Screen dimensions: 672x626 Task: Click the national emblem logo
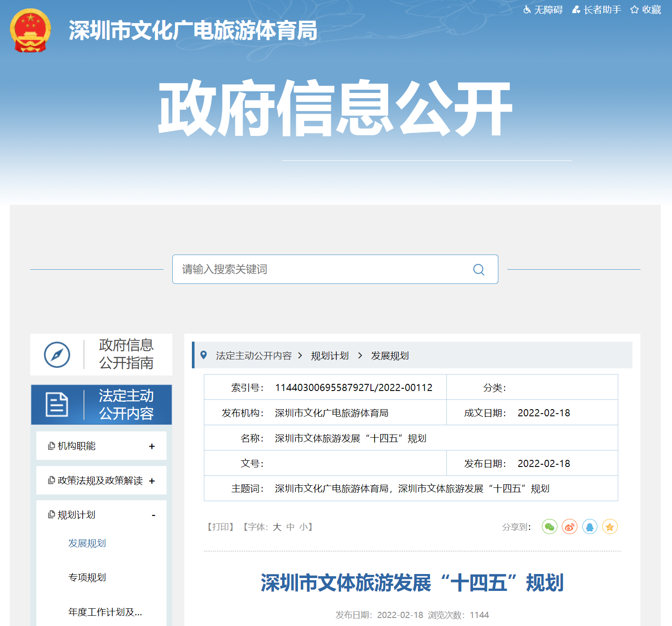click(x=30, y=30)
